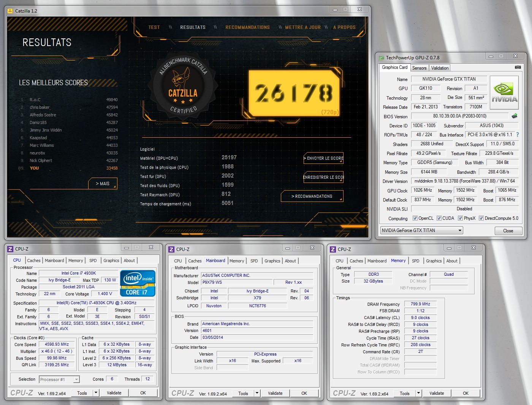Click the Mainboard model field P9X79 WS
The height and width of the screenshot is (405, 532).
click(x=237, y=282)
